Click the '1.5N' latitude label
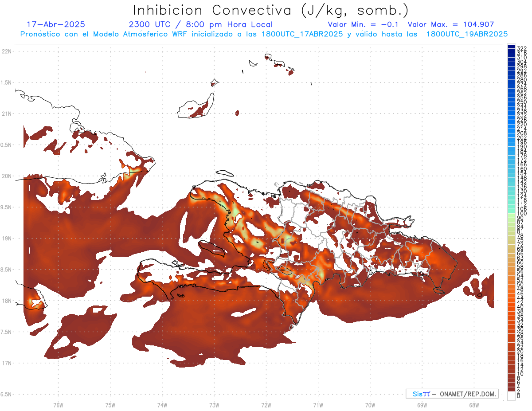 [7, 82]
